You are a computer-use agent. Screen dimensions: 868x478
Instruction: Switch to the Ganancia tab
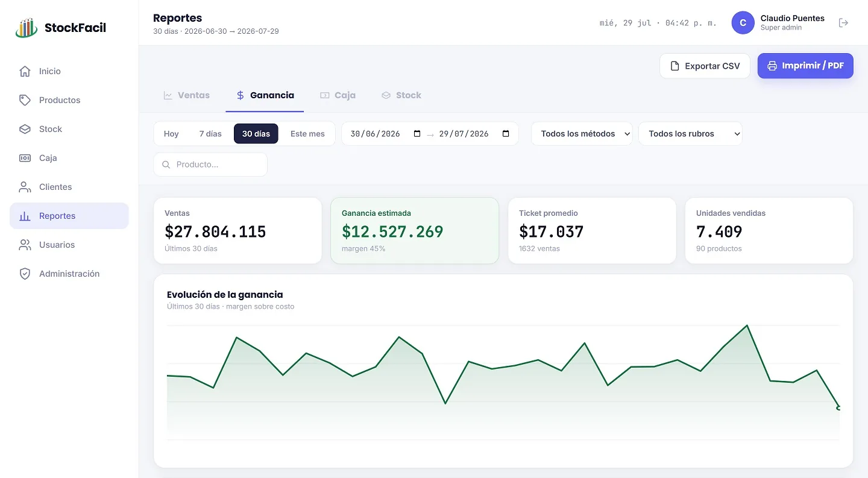[265, 95]
